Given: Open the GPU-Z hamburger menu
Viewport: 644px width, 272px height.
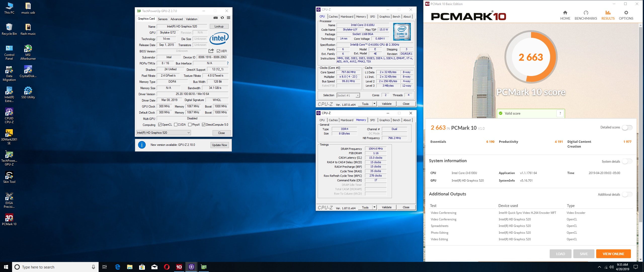Looking at the screenshot, I should pos(228,18).
